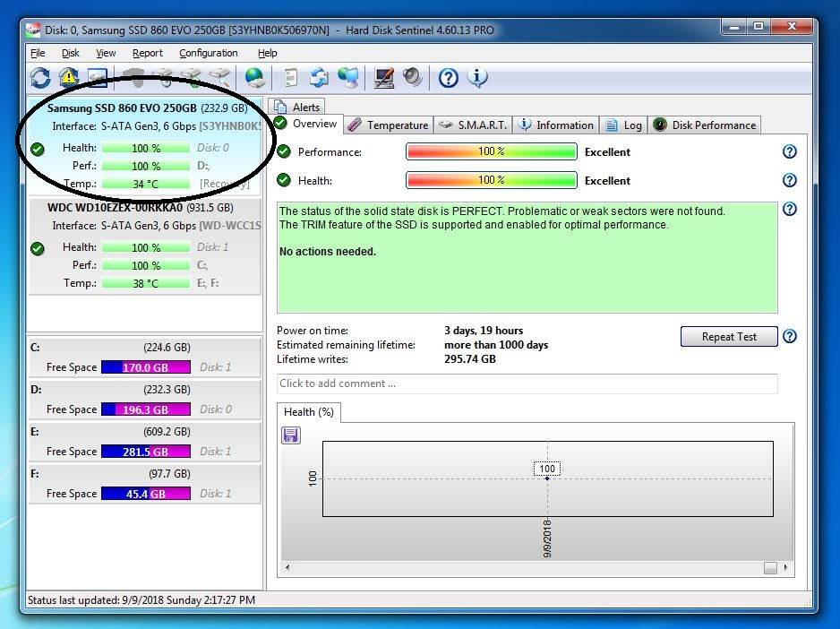Click the 'Click to add comment' field

(527, 383)
